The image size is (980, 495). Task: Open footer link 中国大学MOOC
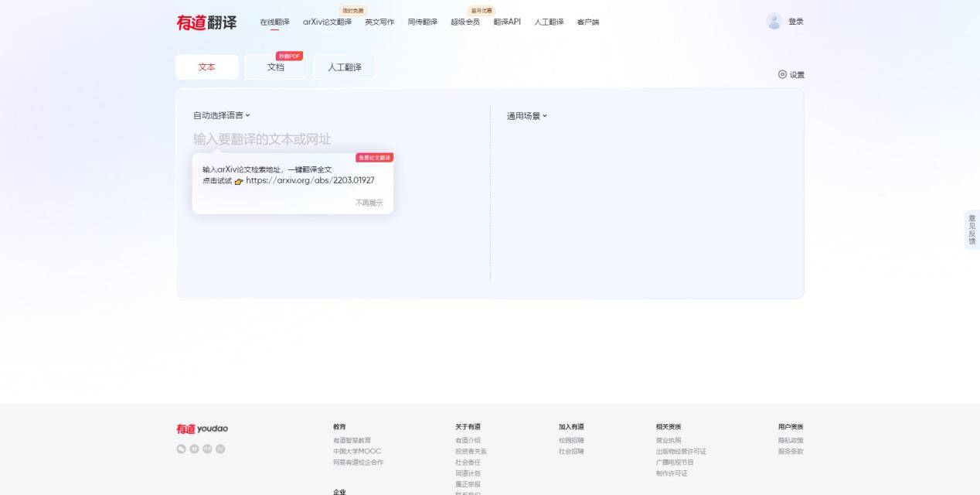pyautogui.click(x=357, y=451)
